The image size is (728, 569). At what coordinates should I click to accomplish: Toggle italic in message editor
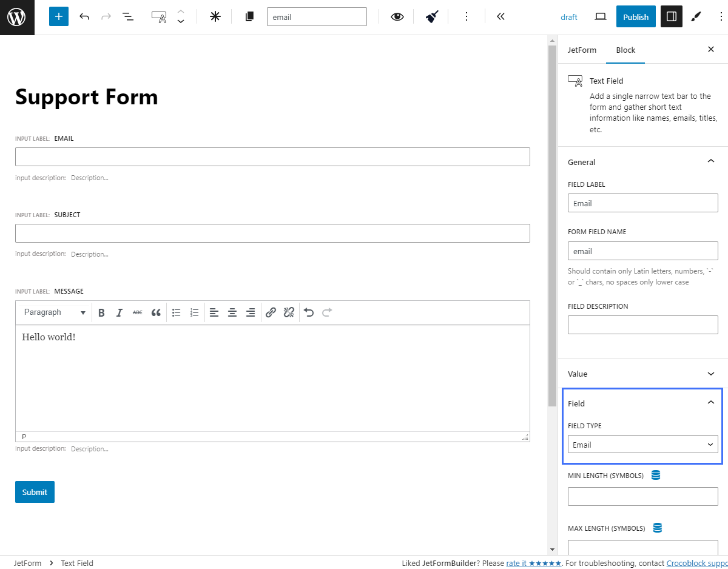pos(120,312)
